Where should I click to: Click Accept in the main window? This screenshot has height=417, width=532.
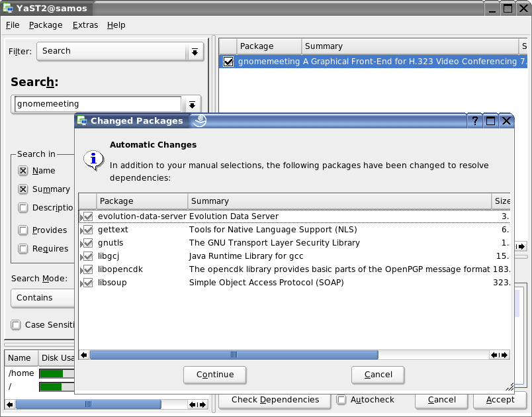point(500,400)
